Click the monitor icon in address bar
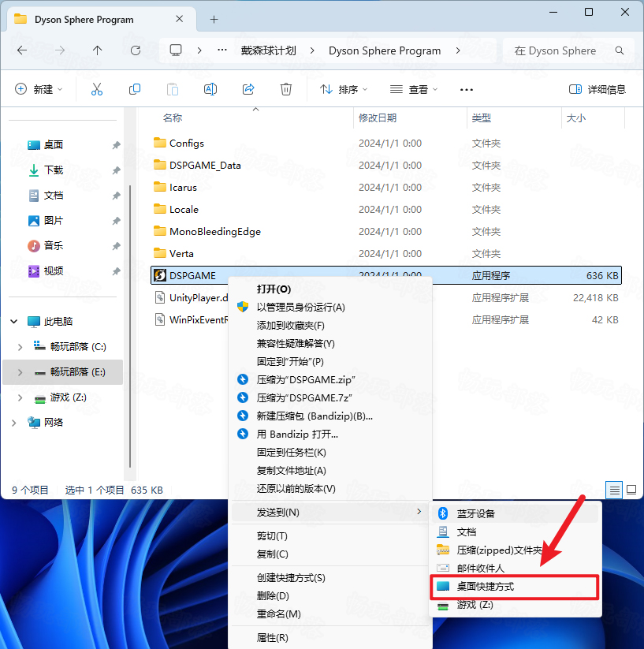 (176, 50)
